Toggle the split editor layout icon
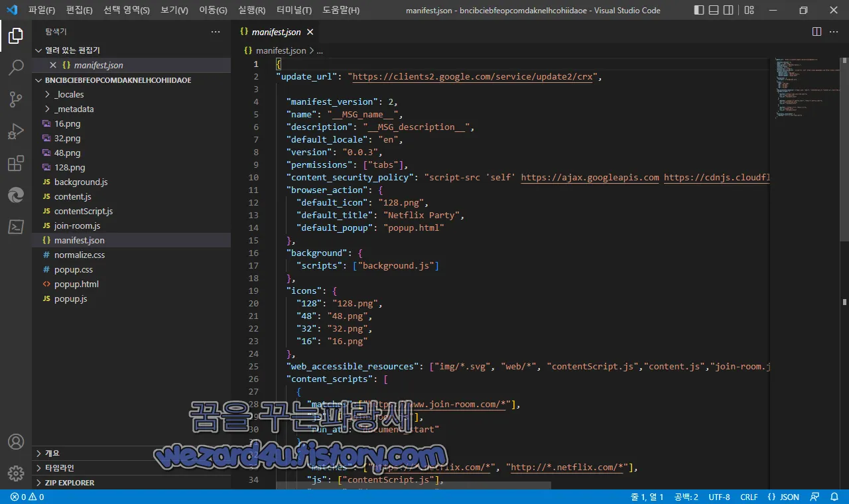Image resolution: width=849 pixels, height=504 pixels. point(816,31)
